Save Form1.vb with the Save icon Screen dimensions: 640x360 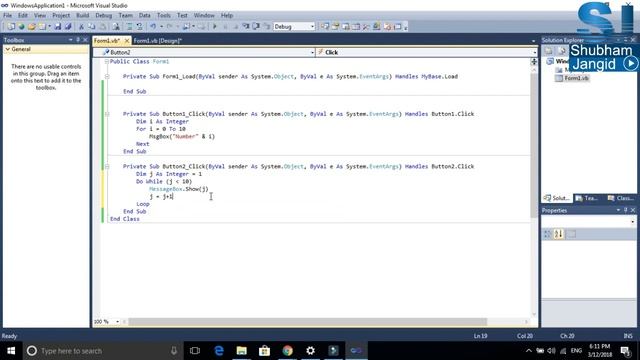[x=58, y=27]
